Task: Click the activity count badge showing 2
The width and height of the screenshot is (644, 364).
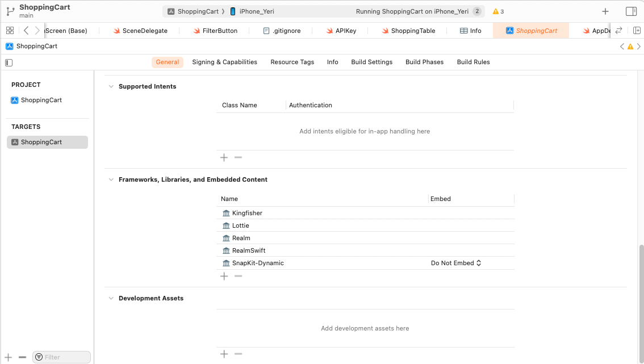Action: pyautogui.click(x=477, y=11)
